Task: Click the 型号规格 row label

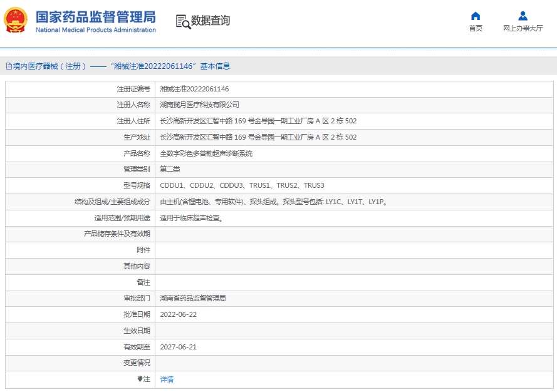Action: click(x=137, y=186)
